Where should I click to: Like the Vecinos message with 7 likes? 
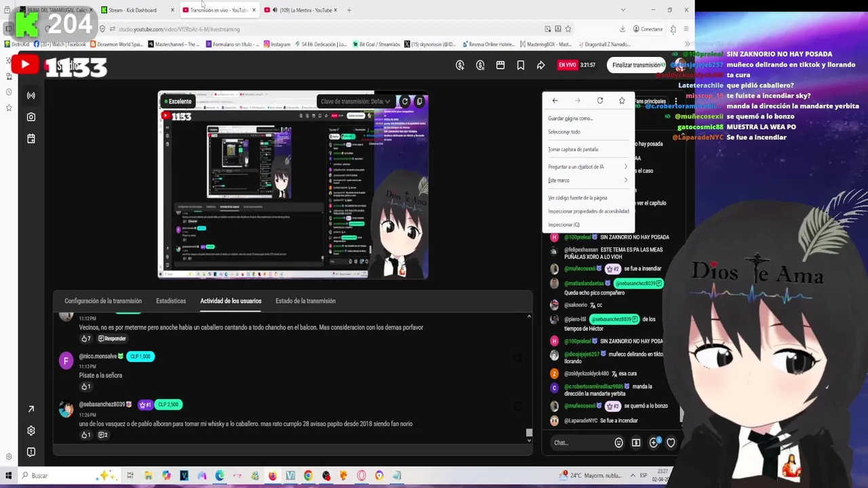tap(85, 338)
